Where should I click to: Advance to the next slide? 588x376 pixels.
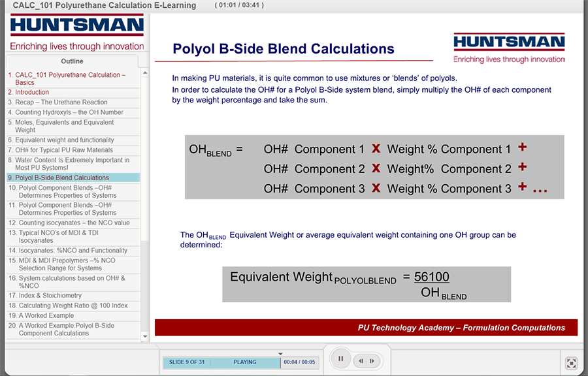[372, 360]
